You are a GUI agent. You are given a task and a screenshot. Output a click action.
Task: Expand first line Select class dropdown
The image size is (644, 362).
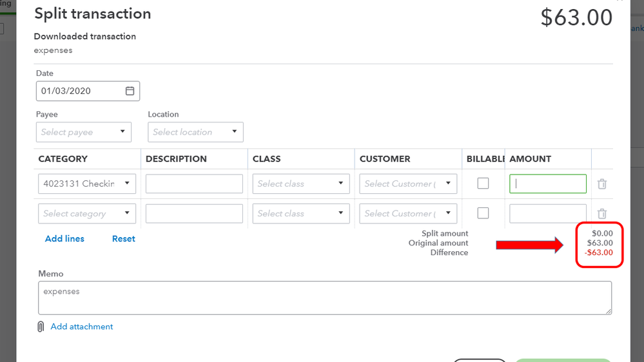[340, 184]
